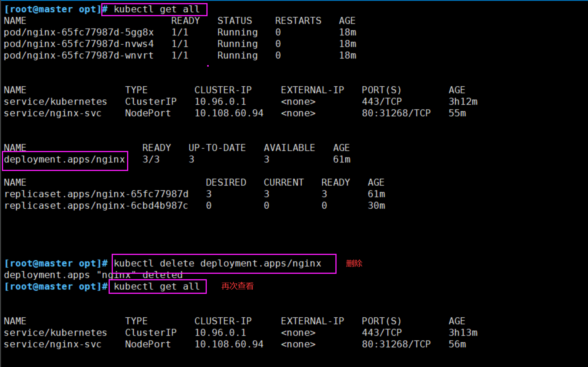Click the 55m age value
This screenshot has height=367, width=588.
(457, 113)
